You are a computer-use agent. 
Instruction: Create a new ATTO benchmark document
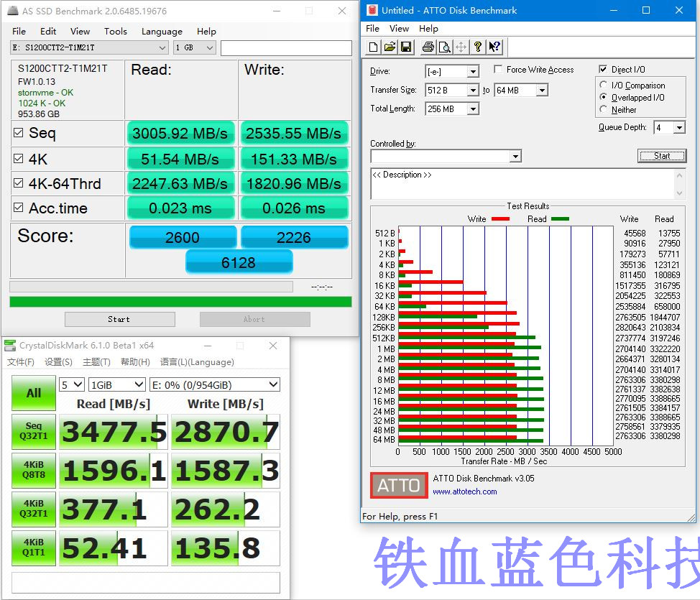(372, 47)
